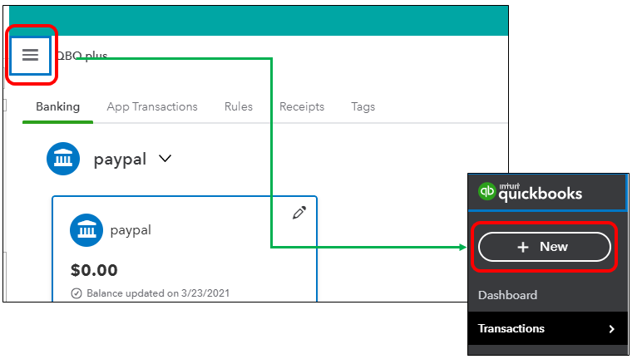Expand the paypal account dropdown chevron
This screenshot has height=364, width=637.
(165, 159)
